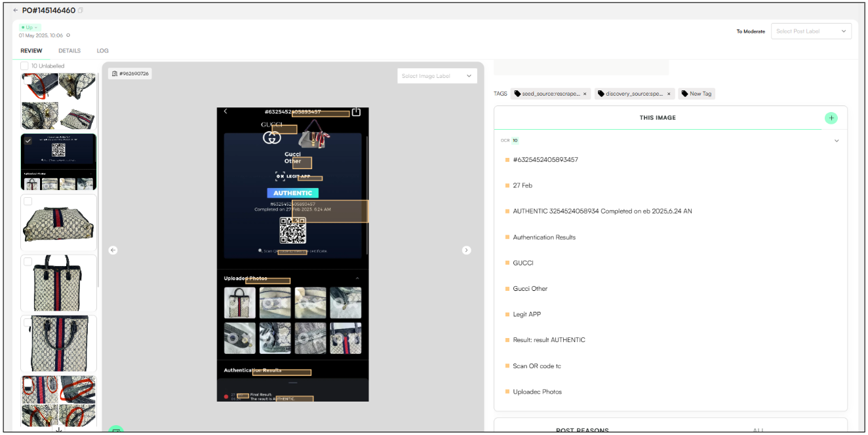The width and height of the screenshot is (868, 435).
Task: Open the four-photo collage thumbnail
Action: coord(58,102)
